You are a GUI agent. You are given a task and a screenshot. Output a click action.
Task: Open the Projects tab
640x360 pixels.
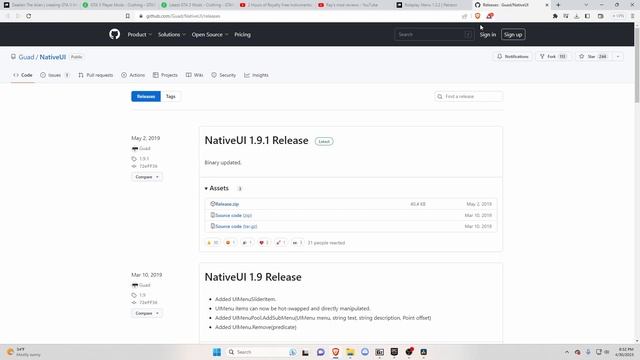click(x=165, y=75)
